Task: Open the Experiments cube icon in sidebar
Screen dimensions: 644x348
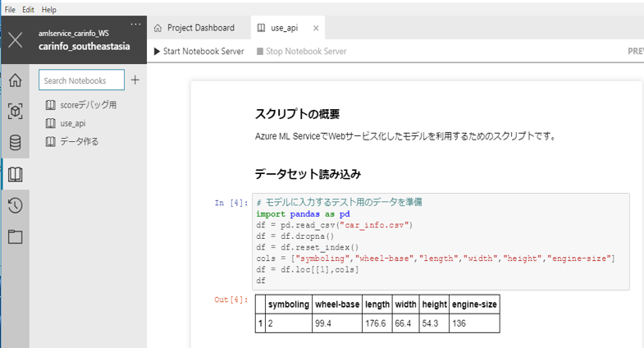Action: point(16,111)
